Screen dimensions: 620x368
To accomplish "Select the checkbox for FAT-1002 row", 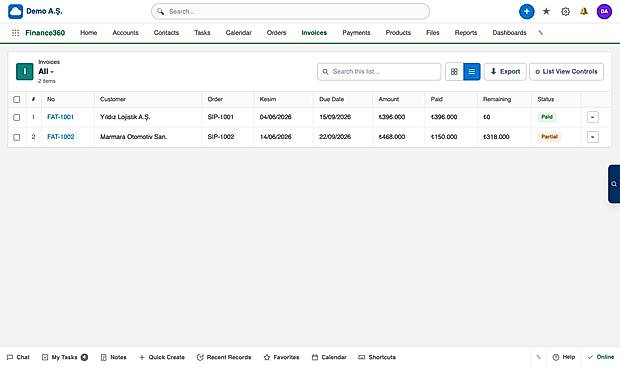I will [x=17, y=137].
